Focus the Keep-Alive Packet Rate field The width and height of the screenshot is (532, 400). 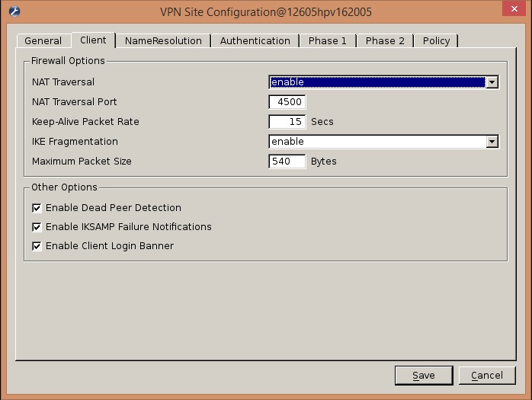point(287,122)
